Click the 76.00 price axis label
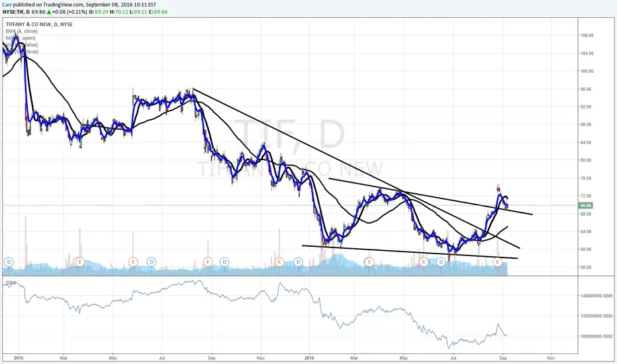This screenshot has height=364, width=617. (585, 178)
